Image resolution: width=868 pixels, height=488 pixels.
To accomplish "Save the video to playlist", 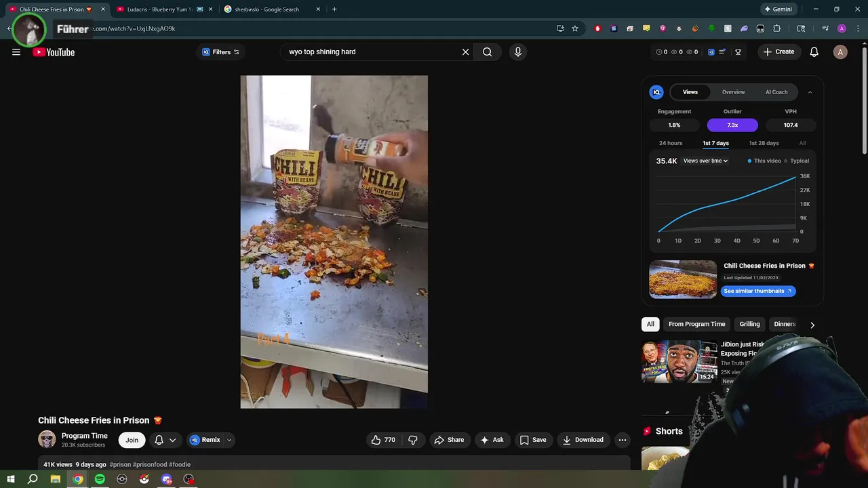I will click(x=533, y=440).
